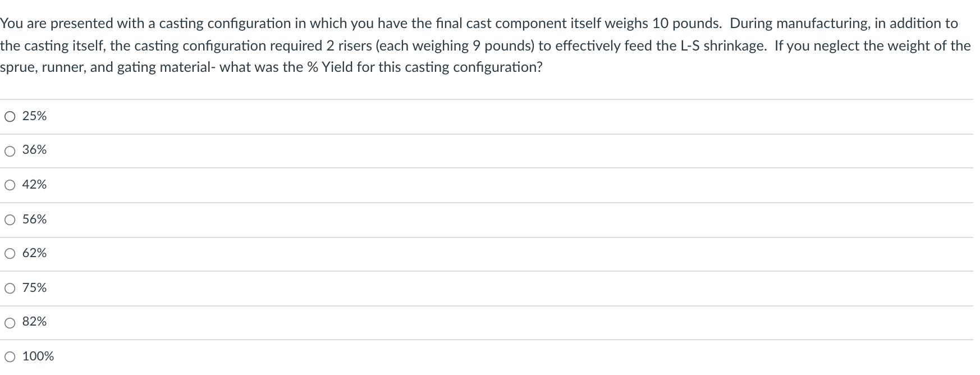The image size is (980, 375).
Task: Tick the 75% radio circle
Action: (10, 289)
